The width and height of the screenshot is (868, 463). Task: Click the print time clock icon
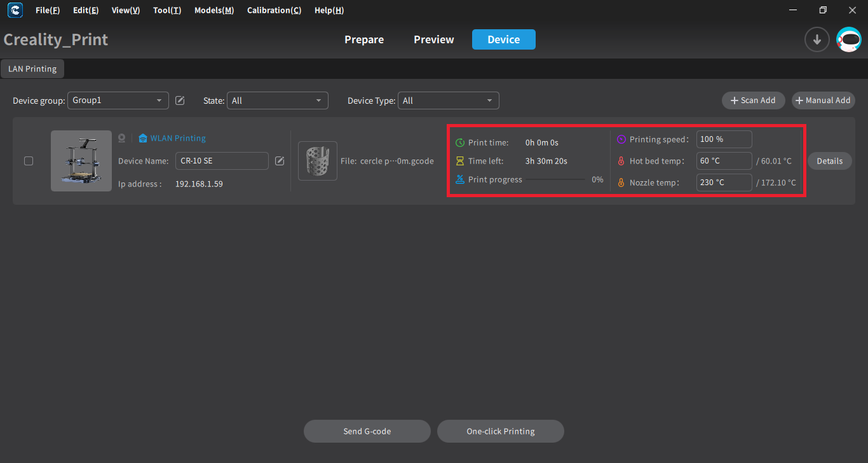click(460, 142)
